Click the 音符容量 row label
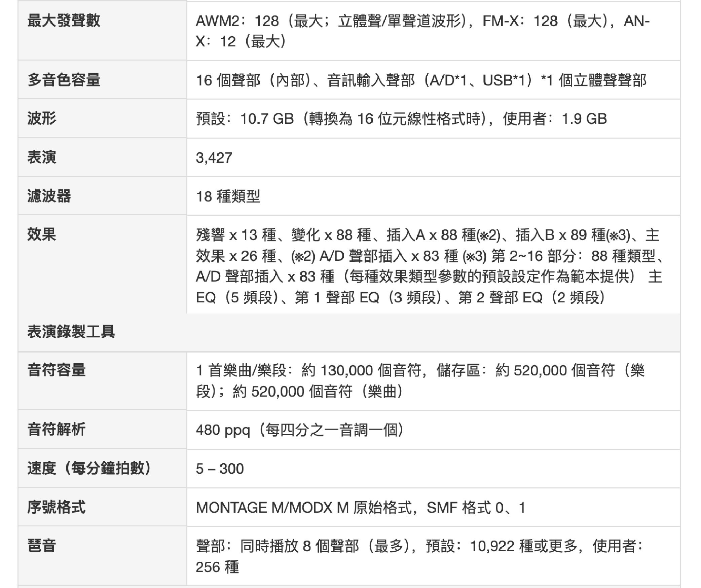 pyautogui.click(x=57, y=370)
